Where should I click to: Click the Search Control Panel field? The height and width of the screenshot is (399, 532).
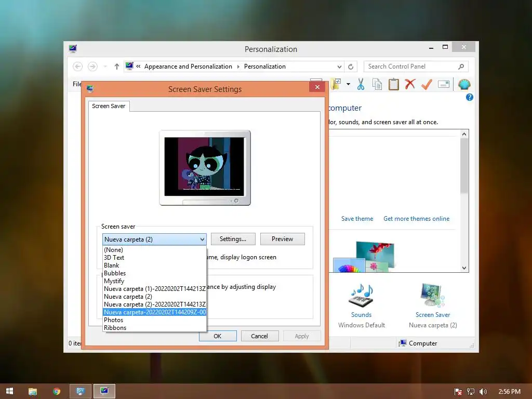(x=416, y=66)
